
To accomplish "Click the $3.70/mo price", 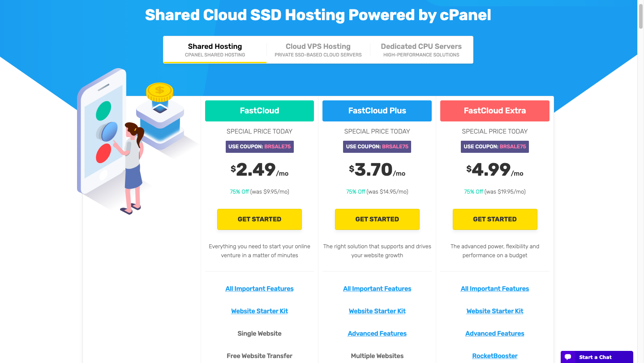I will tap(377, 170).
